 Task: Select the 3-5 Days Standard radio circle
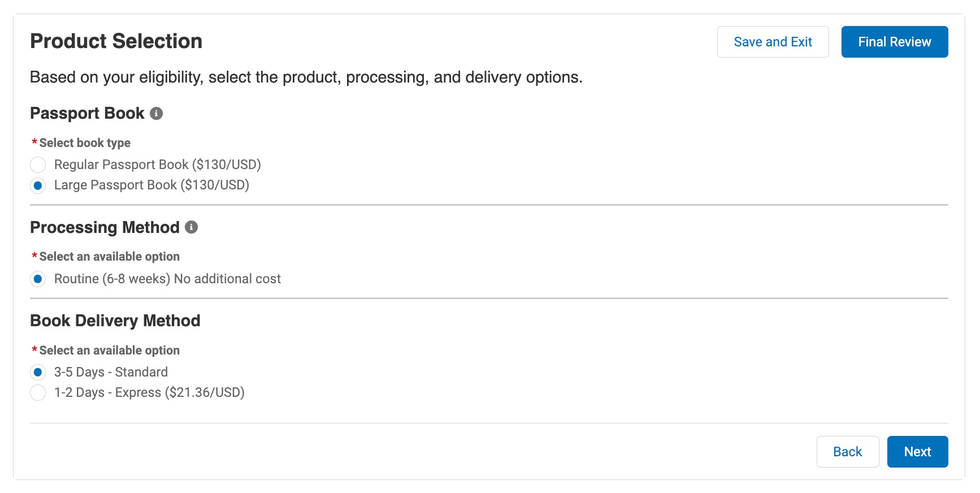(x=38, y=373)
